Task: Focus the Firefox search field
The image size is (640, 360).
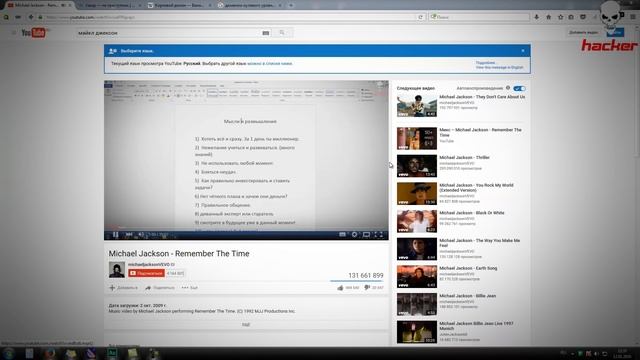Action: point(479,17)
